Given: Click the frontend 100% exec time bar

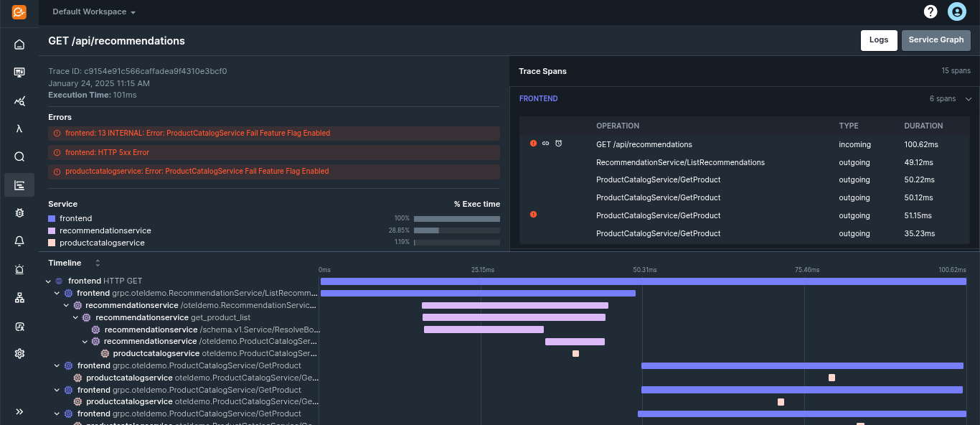Looking at the screenshot, I should 457,219.
